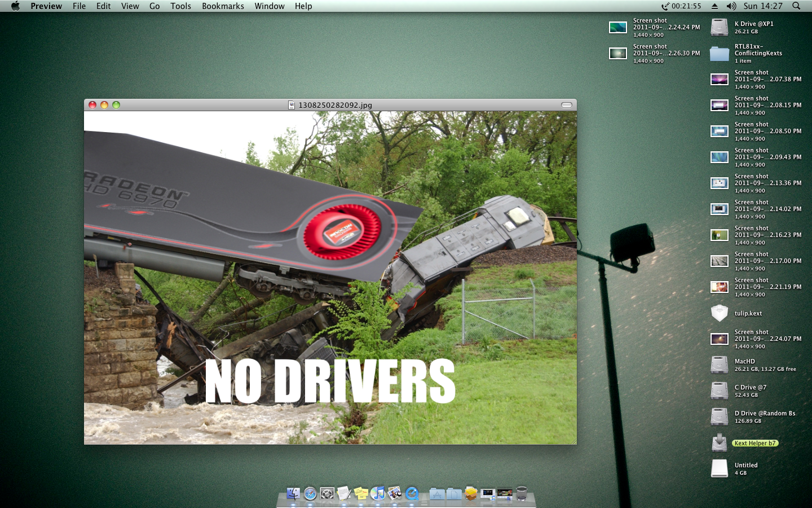The width and height of the screenshot is (812, 508).
Task: Select screenshot file ending 2.21.19 PM
Action: [x=720, y=287]
